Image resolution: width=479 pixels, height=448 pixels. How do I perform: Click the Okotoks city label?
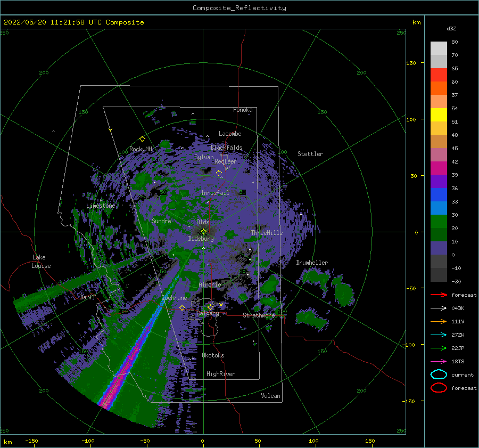(x=213, y=355)
